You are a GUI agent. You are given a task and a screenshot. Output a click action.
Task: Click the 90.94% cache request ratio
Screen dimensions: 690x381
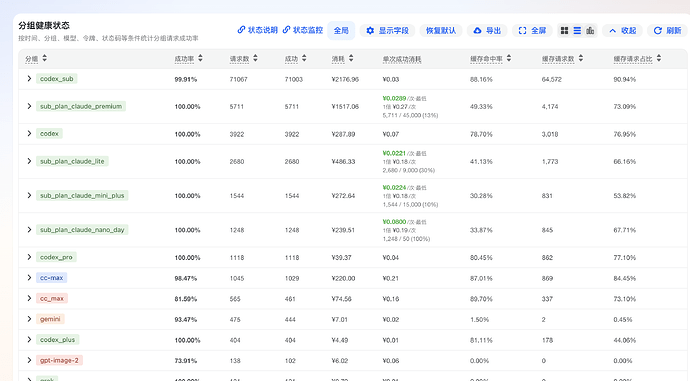pyautogui.click(x=625, y=80)
